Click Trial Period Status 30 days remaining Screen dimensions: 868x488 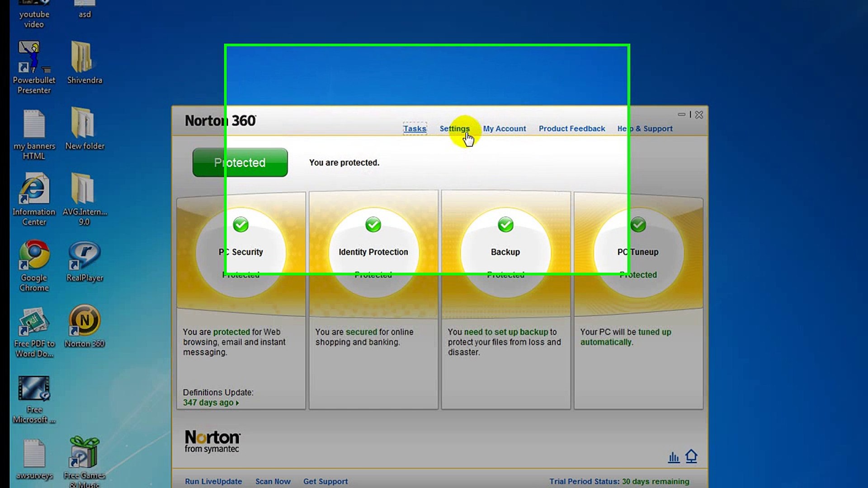tap(619, 482)
